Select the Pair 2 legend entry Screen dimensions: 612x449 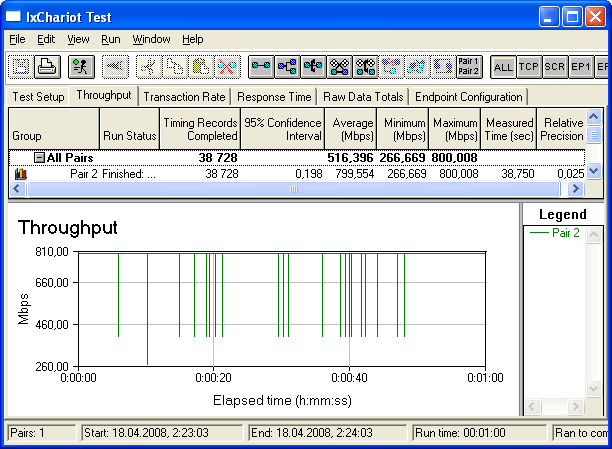point(555,233)
